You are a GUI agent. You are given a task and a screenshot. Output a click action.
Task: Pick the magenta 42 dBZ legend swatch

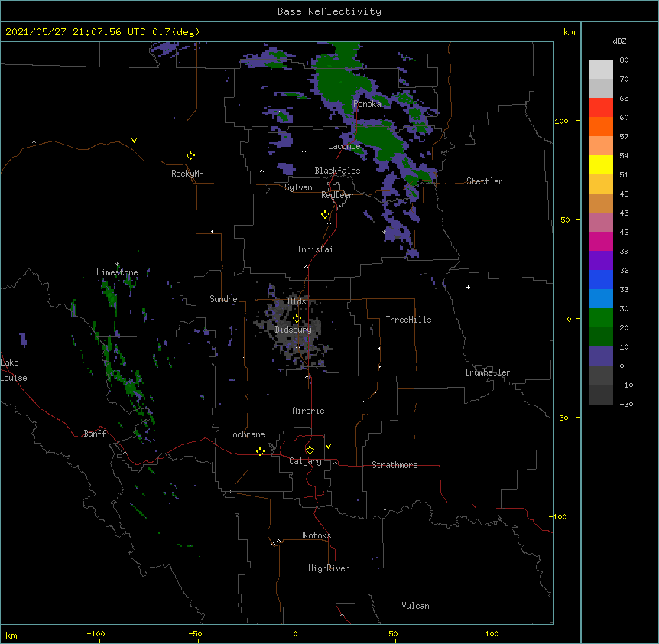[x=601, y=241]
